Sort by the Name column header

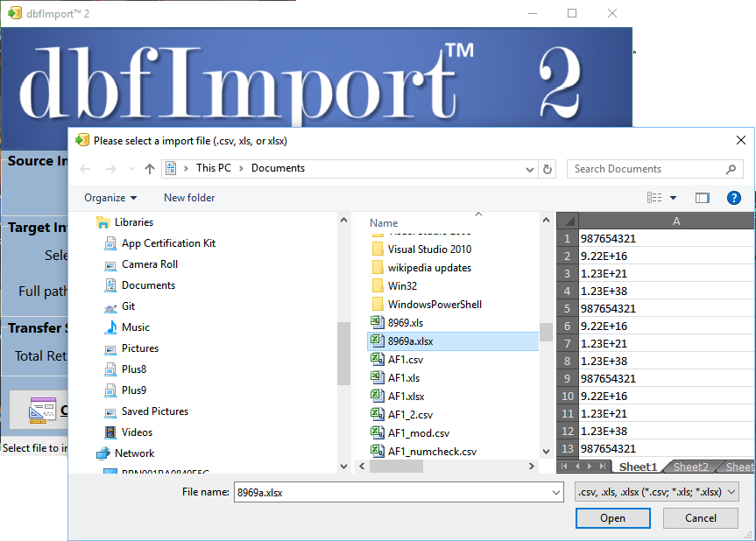[x=384, y=223]
